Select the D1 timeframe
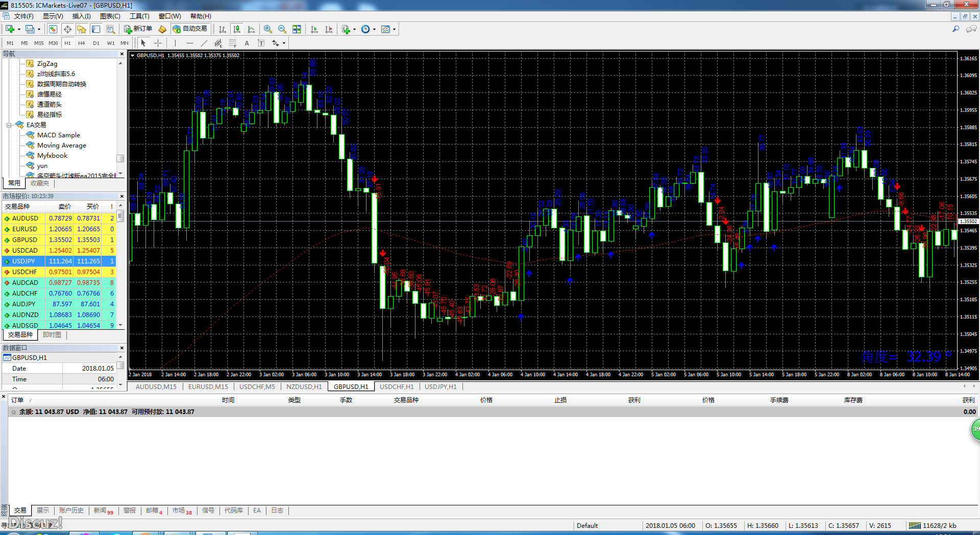 pyautogui.click(x=96, y=43)
